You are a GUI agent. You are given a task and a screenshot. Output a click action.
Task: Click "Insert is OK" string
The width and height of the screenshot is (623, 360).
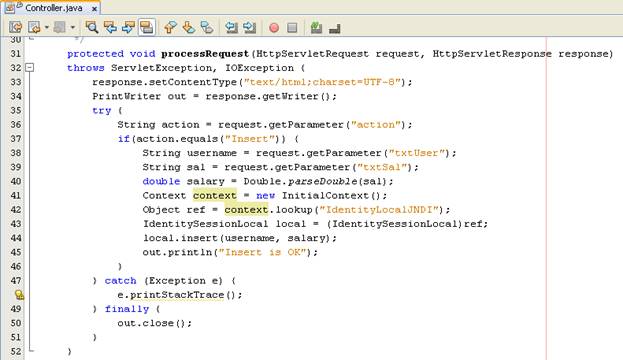click(x=262, y=252)
